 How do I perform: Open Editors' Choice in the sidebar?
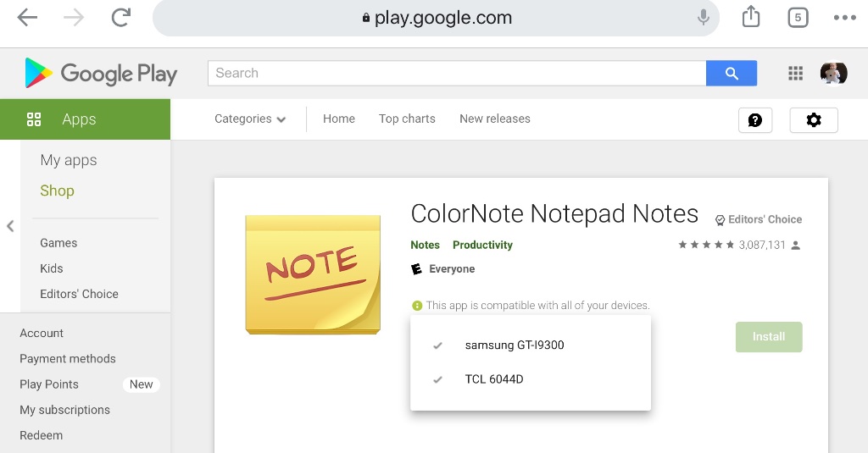(79, 294)
